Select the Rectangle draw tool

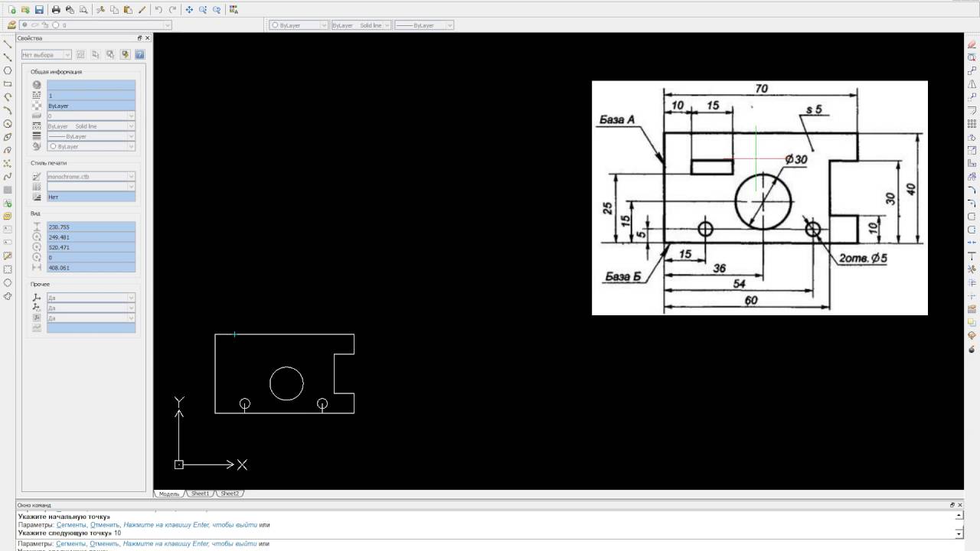point(8,83)
